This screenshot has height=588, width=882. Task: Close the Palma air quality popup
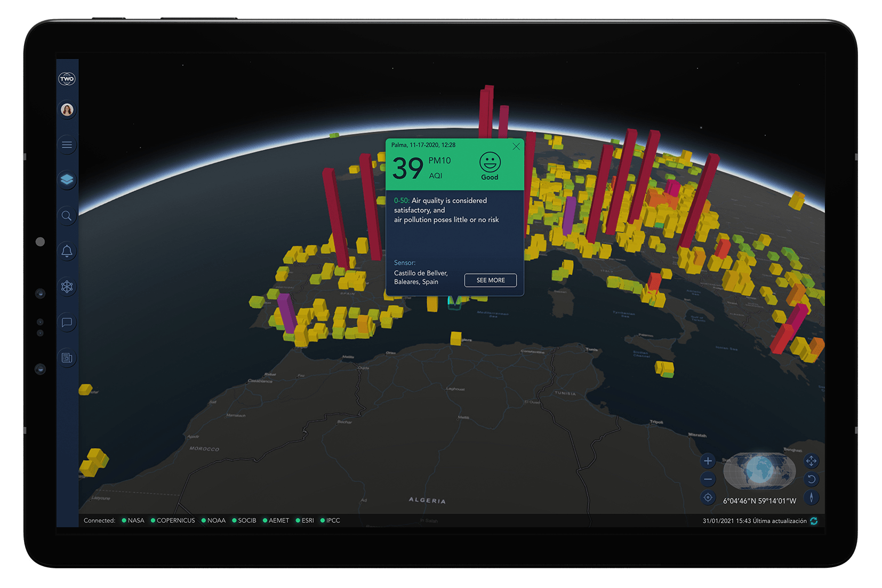(x=516, y=147)
